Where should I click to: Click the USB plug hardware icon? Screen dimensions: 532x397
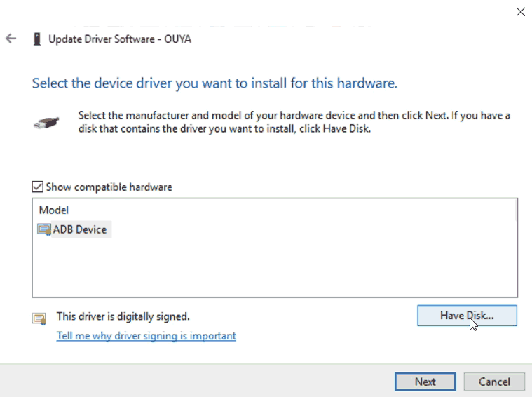point(46,123)
